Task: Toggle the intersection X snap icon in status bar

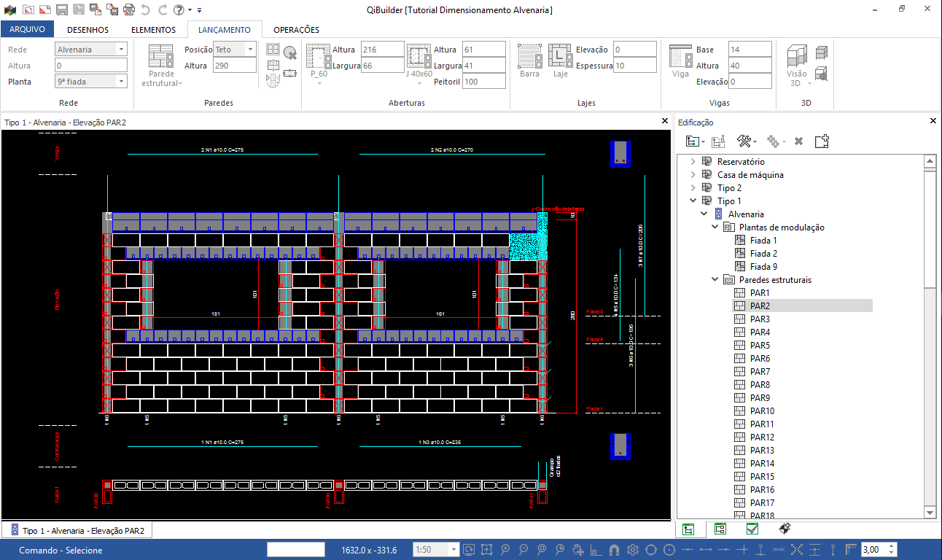Action: 796,550
